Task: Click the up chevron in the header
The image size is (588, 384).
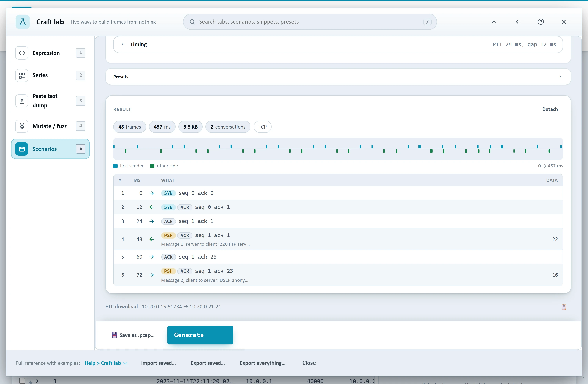Action: 493,22
